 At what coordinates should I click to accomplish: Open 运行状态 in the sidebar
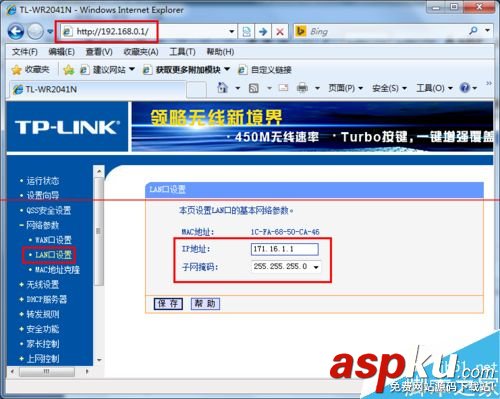point(43,181)
